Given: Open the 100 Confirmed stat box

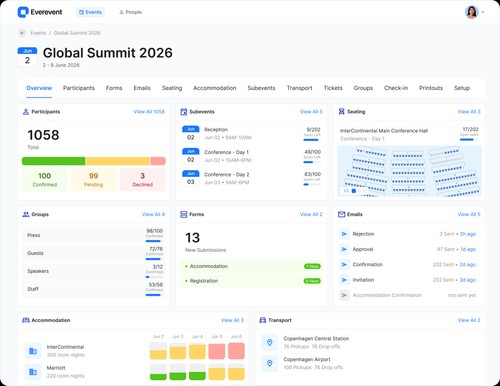Looking at the screenshot, I should pos(45,180).
